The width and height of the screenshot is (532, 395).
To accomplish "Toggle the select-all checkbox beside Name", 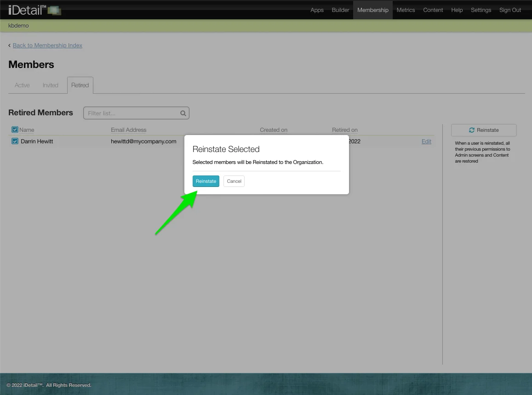I will tap(15, 130).
